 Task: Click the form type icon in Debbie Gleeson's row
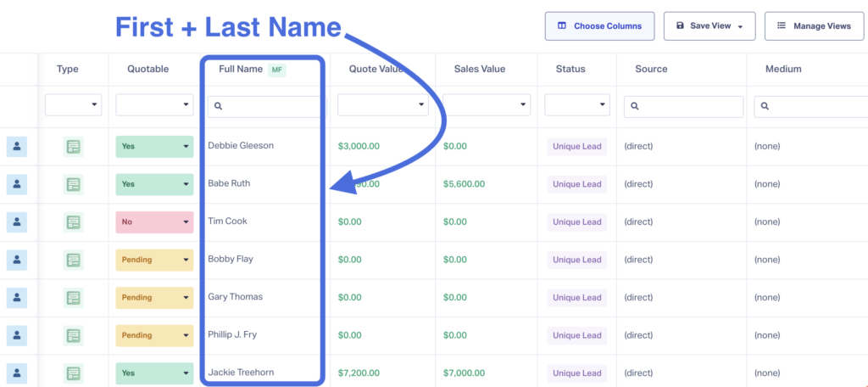(73, 146)
